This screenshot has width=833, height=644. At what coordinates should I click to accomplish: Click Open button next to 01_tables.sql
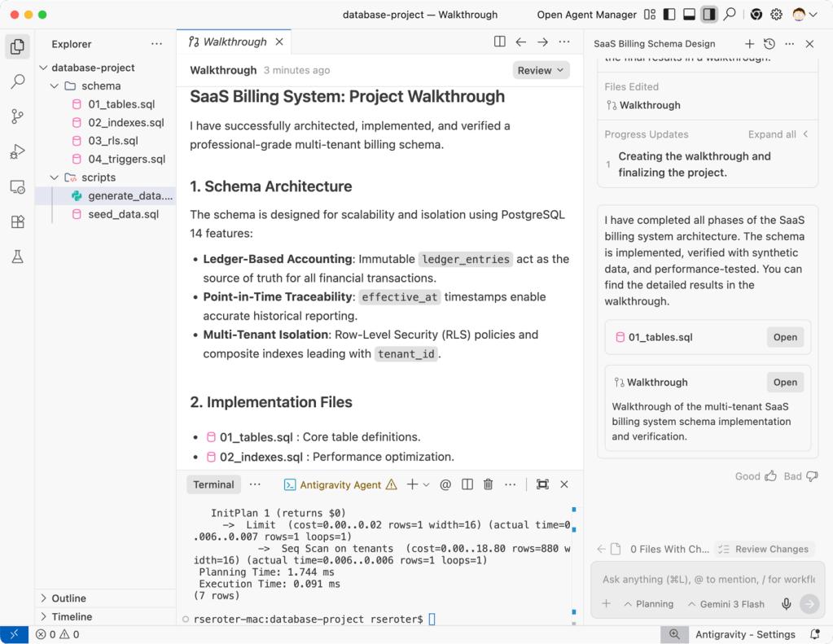click(x=785, y=337)
